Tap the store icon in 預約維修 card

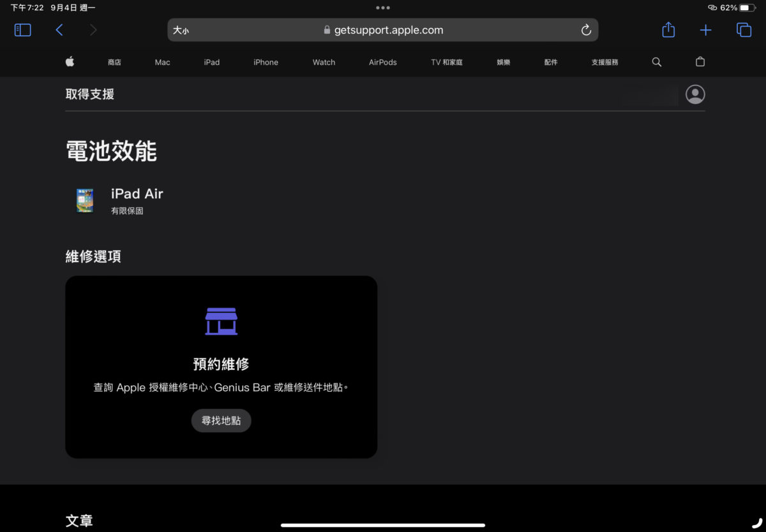(x=221, y=321)
